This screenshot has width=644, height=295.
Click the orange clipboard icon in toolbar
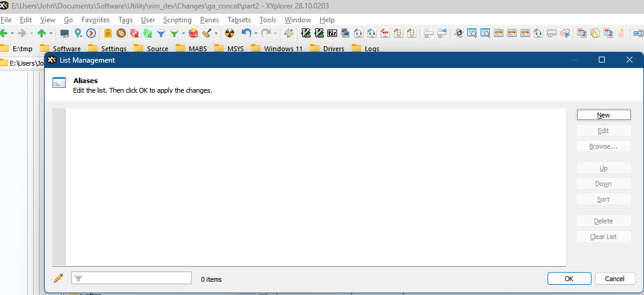(x=108, y=34)
